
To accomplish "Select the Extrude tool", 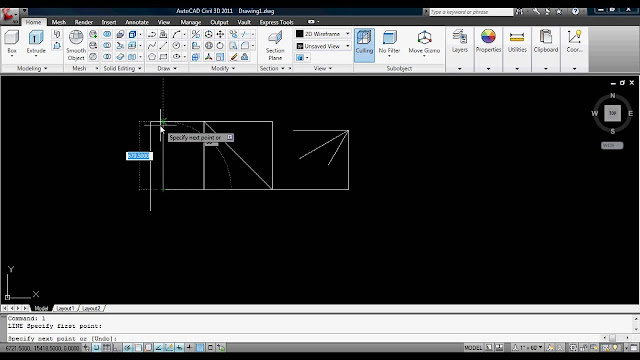I will coord(36,42).
